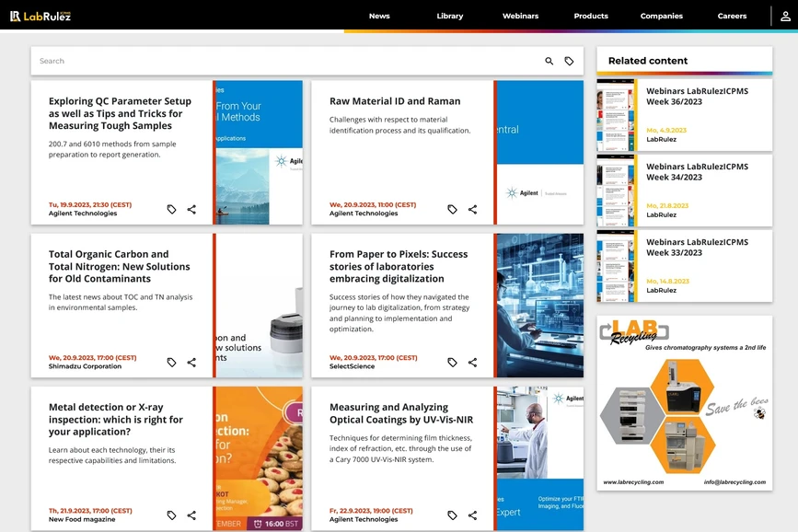798x532 pixels.
Task: Open the user account icon
Action: tap(785, 17)
